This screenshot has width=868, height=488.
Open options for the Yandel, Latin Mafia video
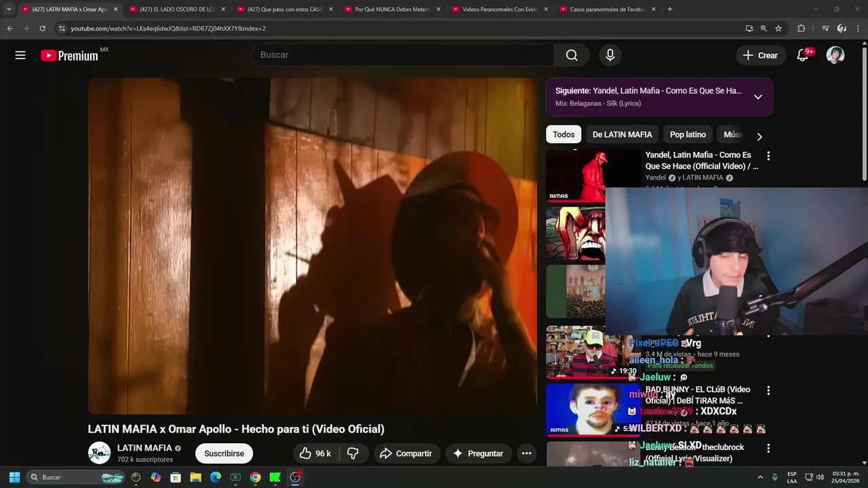(768, 156)
